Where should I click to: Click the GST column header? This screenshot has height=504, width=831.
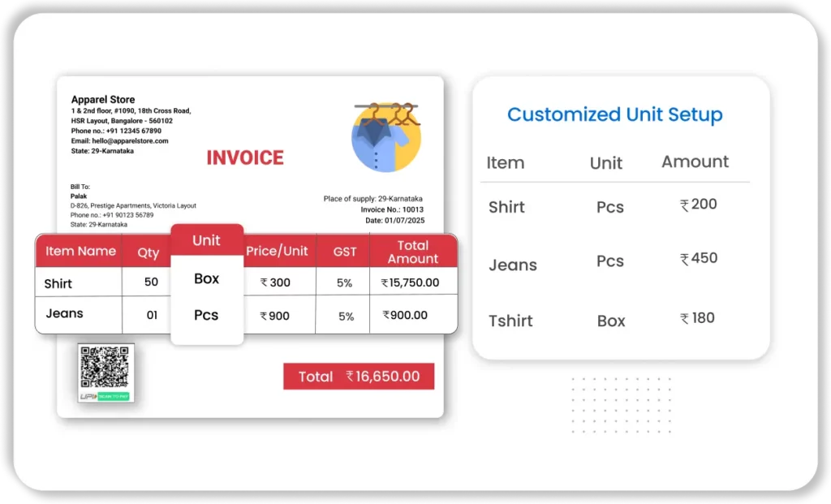click(x=345, y=252)
